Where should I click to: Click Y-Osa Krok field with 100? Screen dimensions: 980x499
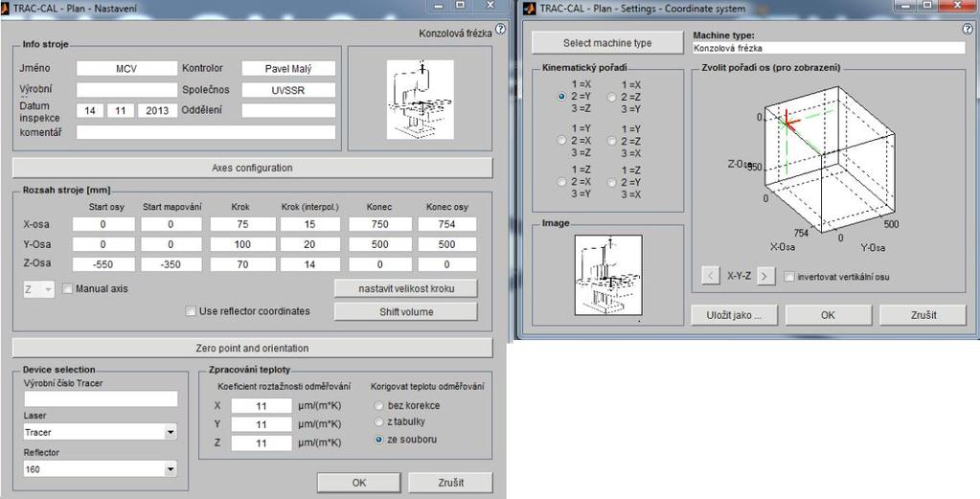(241, 244)
